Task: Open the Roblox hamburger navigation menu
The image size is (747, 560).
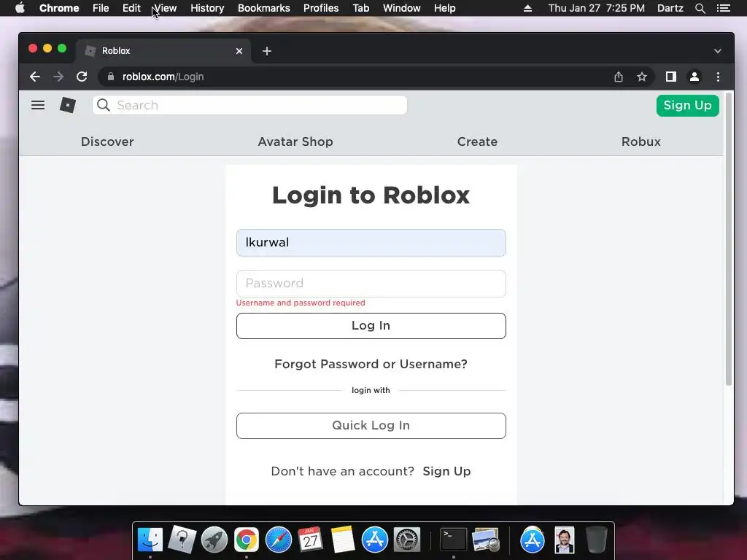Action: [38, 105]
